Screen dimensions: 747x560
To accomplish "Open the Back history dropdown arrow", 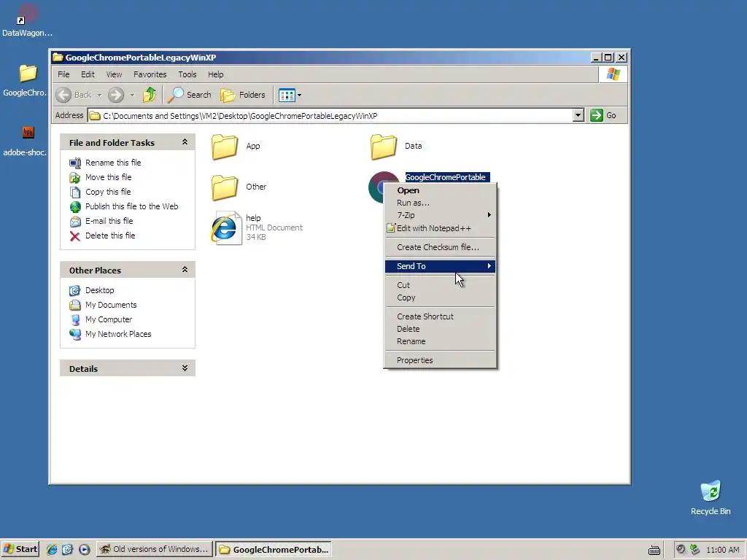I will (99, 96).
